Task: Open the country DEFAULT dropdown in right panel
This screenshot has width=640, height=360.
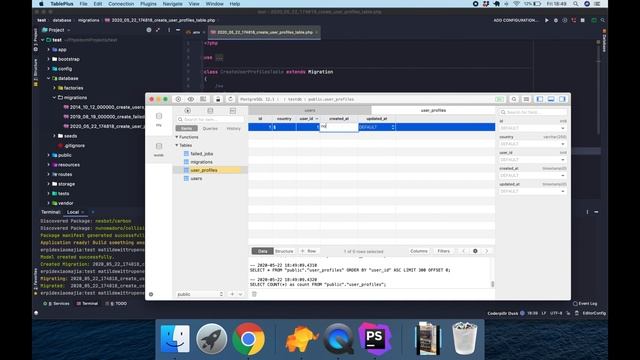Action: 533,144
